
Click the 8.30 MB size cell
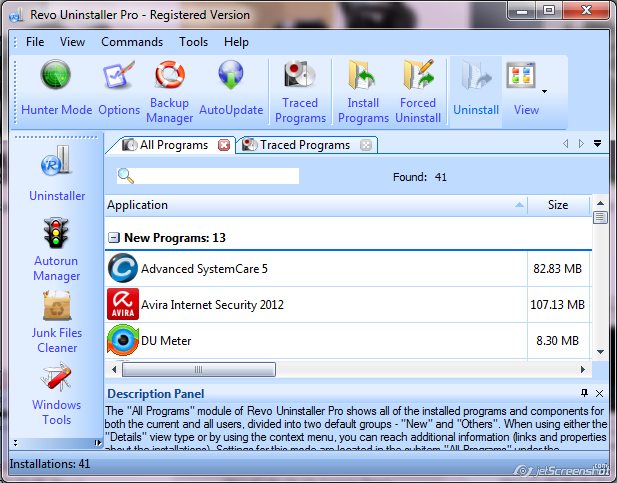point(558,340)
